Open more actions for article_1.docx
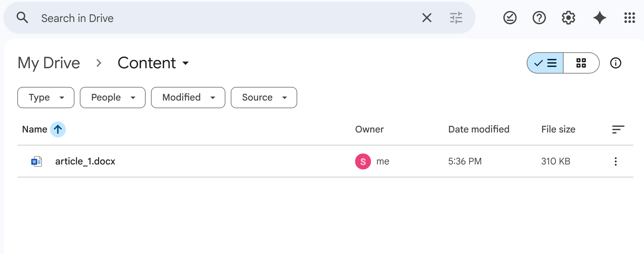Image resolution: width=644 pixels, height=254 pixels. click(x=616, y=161)
